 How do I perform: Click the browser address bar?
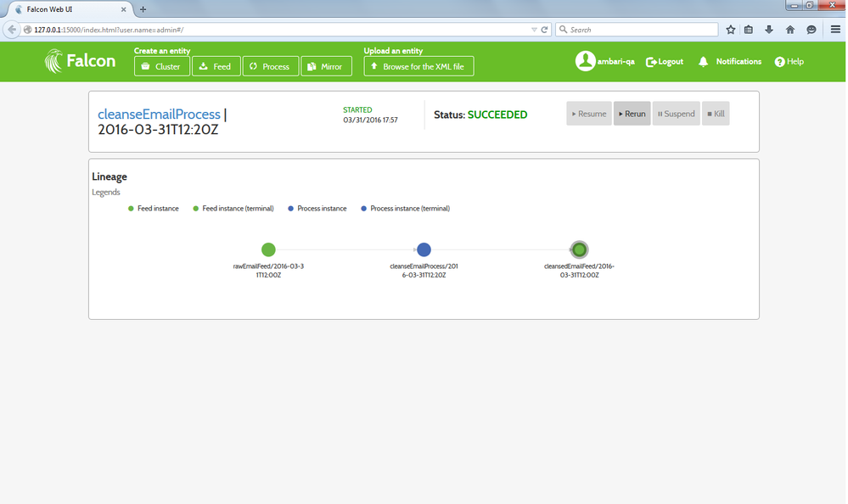pos(281,30)
